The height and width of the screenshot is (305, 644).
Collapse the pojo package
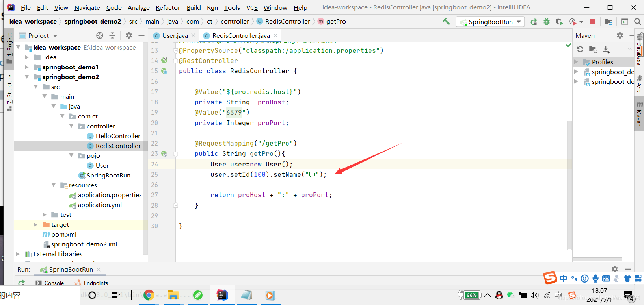(71, 155)
